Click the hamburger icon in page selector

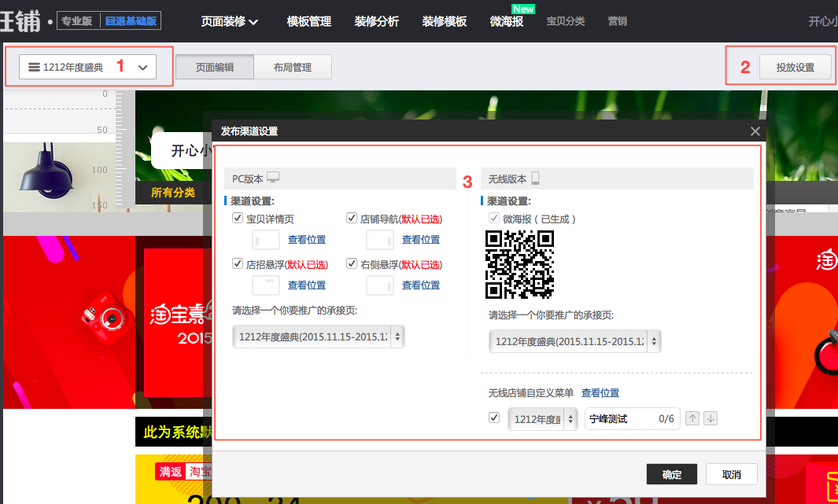(33, 67)
